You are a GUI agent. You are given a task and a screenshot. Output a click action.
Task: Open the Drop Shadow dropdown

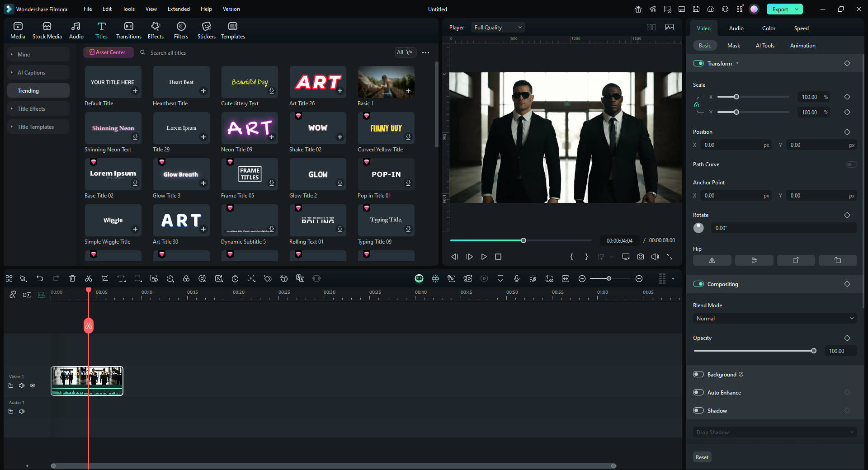[774, 432]
